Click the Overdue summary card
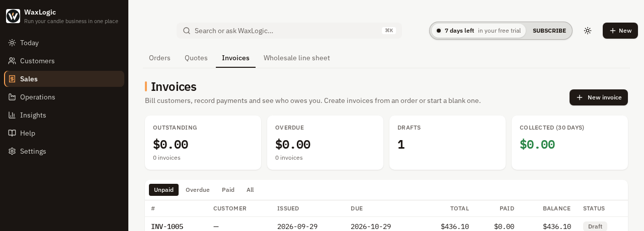The image size is (644, 231). 325,143
